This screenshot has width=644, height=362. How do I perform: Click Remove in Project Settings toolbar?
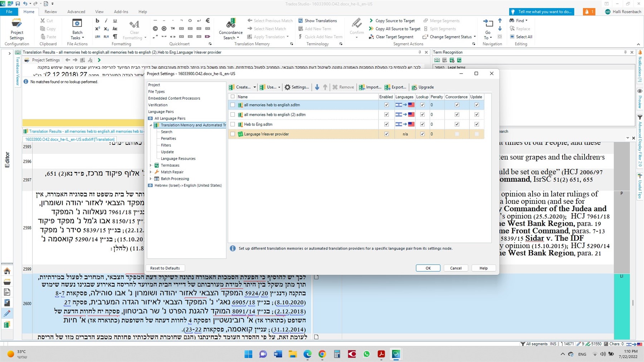(x=343, y=87)
